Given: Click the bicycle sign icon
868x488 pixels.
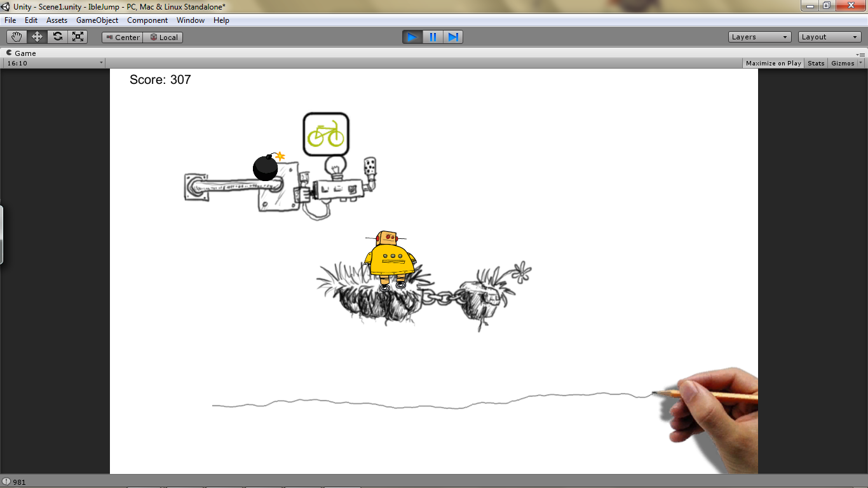Looking at the screenshot, I should [x=326, y=135].
